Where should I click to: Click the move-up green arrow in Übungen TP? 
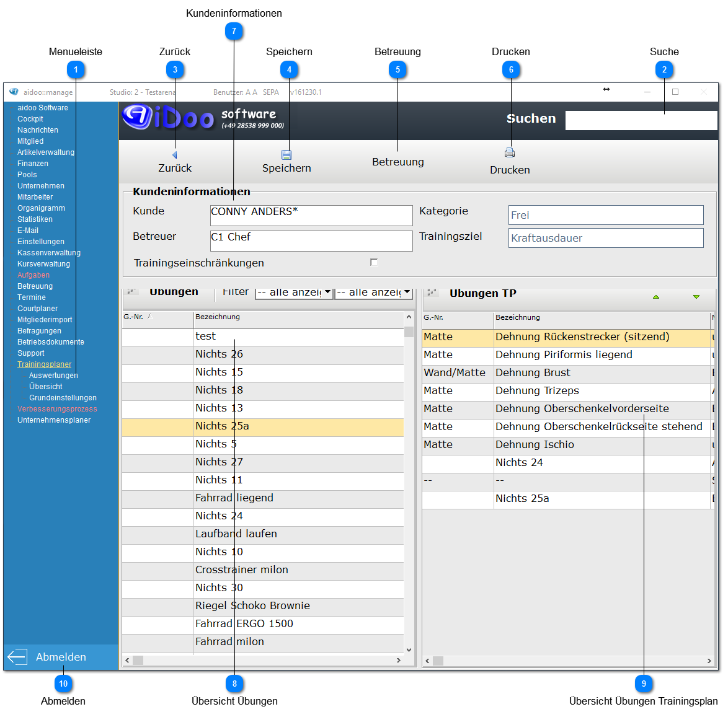point(656,297)
